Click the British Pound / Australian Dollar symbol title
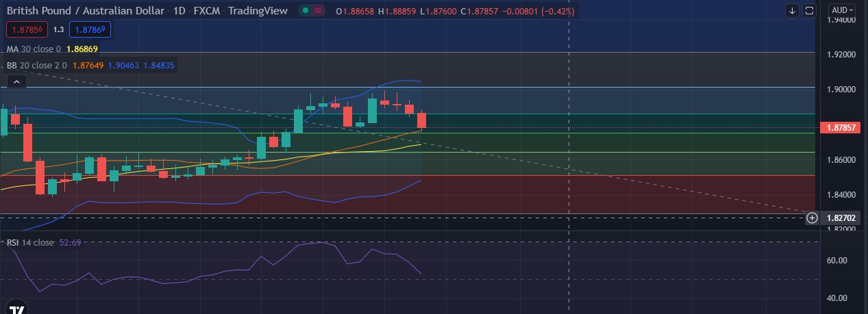This screenshot has width=868, height=314. [x=86, y=12]
